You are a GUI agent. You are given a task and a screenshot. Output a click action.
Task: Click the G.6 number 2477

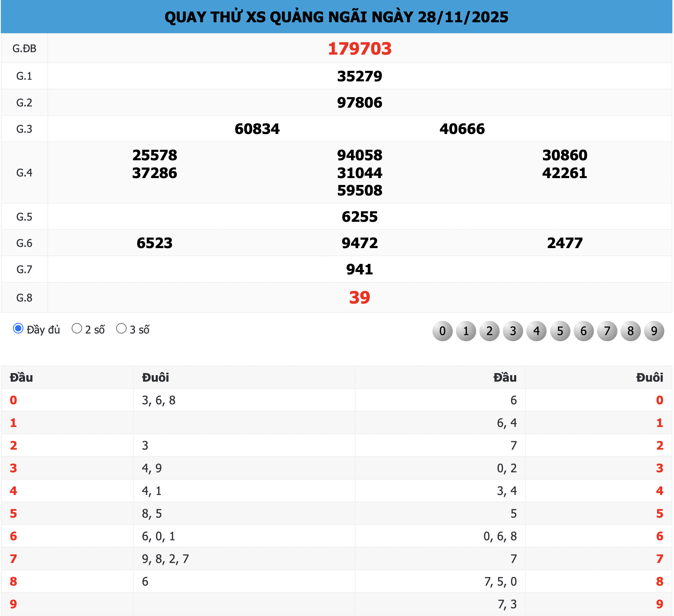click(565, 243)
